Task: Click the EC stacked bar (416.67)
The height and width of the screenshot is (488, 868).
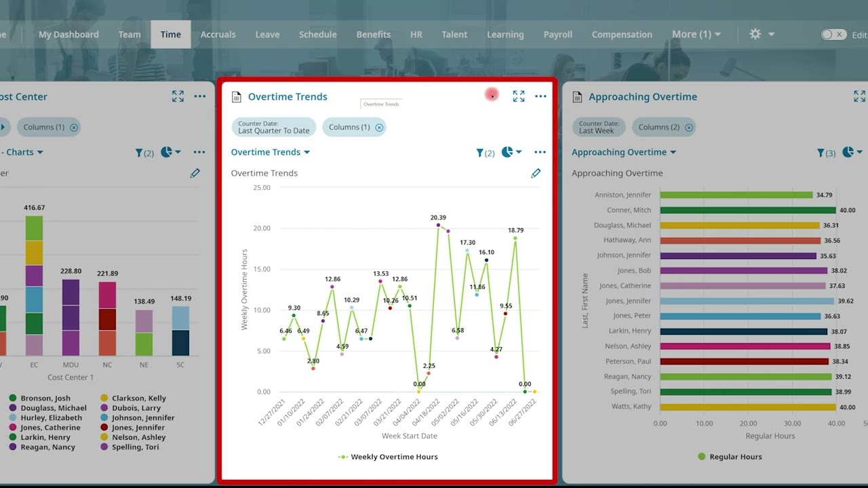Action: pyautogui.click(x=34, y=286)
